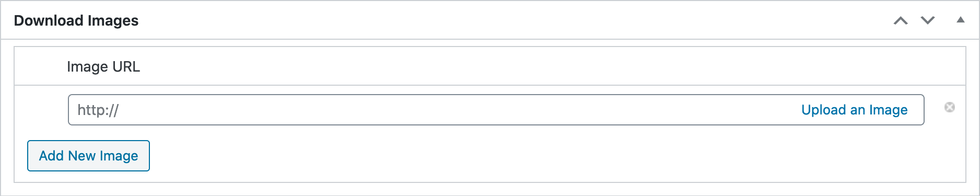980x196 pixels.
Task: Toggle the panel via the Download Images title
Action: click(x=76, y=20)
